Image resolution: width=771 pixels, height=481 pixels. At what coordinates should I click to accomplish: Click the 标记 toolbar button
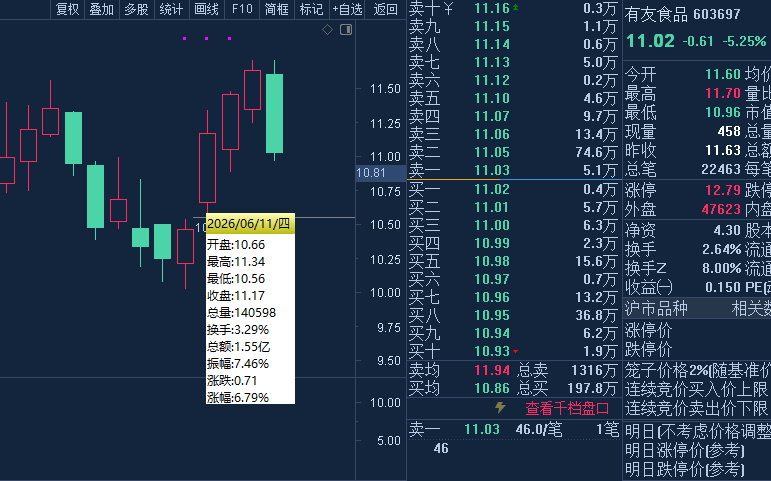312,9
